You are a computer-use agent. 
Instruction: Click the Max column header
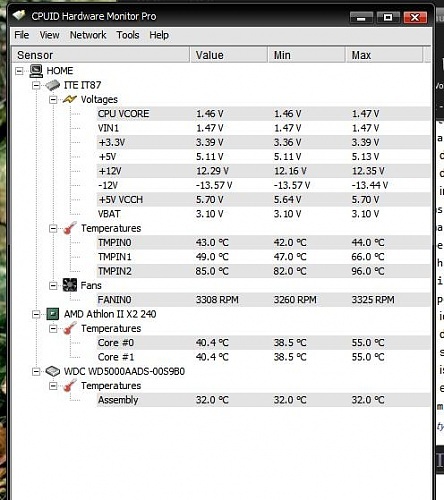384,55
